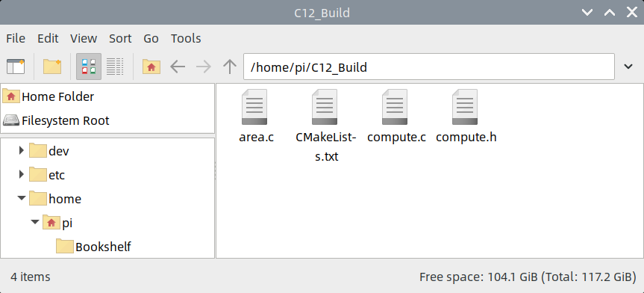Viewport: 644px width, 293px height.
Task: Go up to parent folder
Action: pos(230,67)
